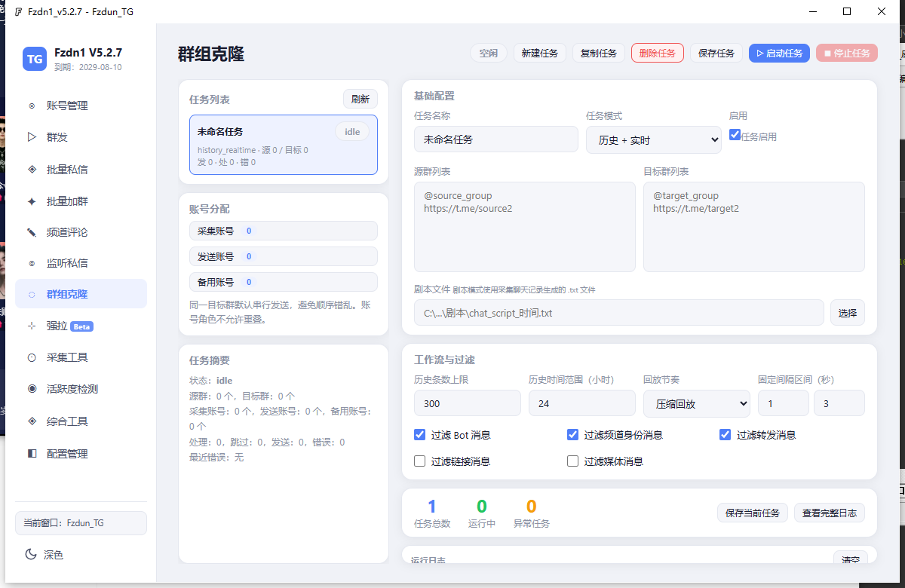Click the 剧本文件 path field
This screenshot has height=588, width=905.
(619, 312)
